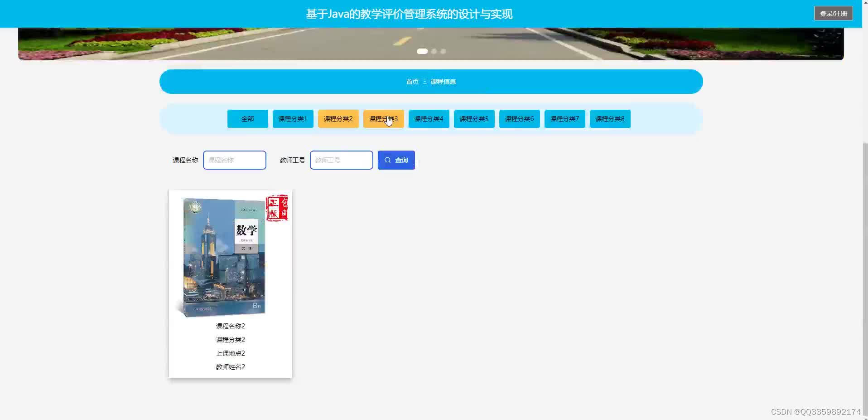
Task: Focus the 教师工号 input field
Action: tap(342, 160)
